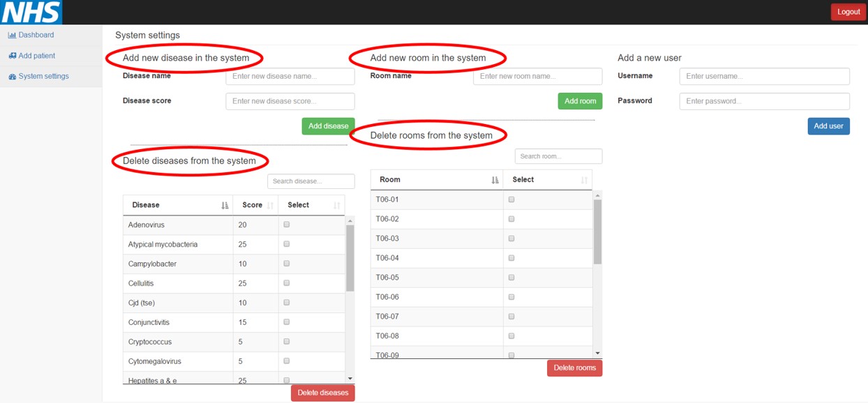Sort the Disease column using its sort icon
The image size is (868, 403).
[x=225, y=205]
